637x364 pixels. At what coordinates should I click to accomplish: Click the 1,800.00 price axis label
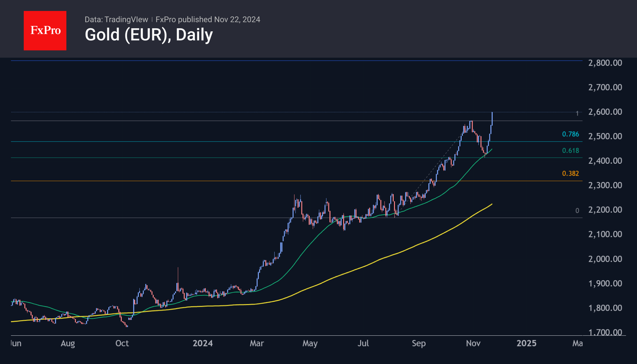(605, 308)
